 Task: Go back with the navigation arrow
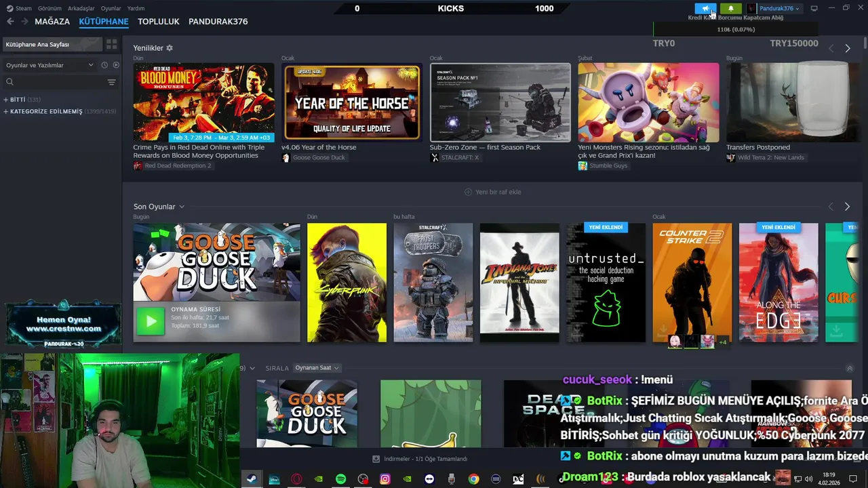coord(9,22)
